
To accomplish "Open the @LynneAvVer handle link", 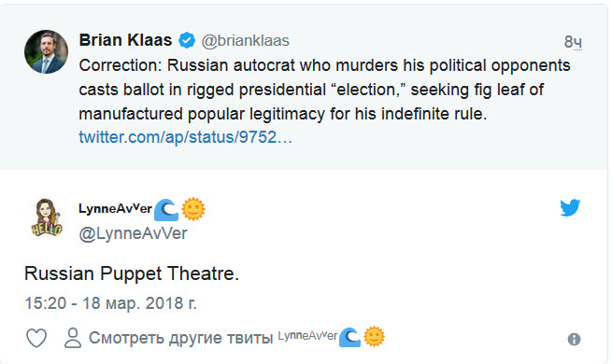I will point(133,233).
